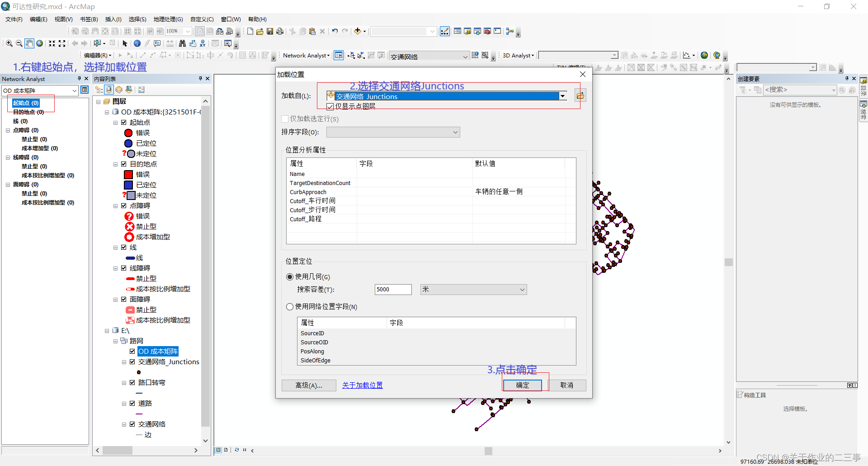
Task: Open the search tolerance units dropdown
Action: 473,290
